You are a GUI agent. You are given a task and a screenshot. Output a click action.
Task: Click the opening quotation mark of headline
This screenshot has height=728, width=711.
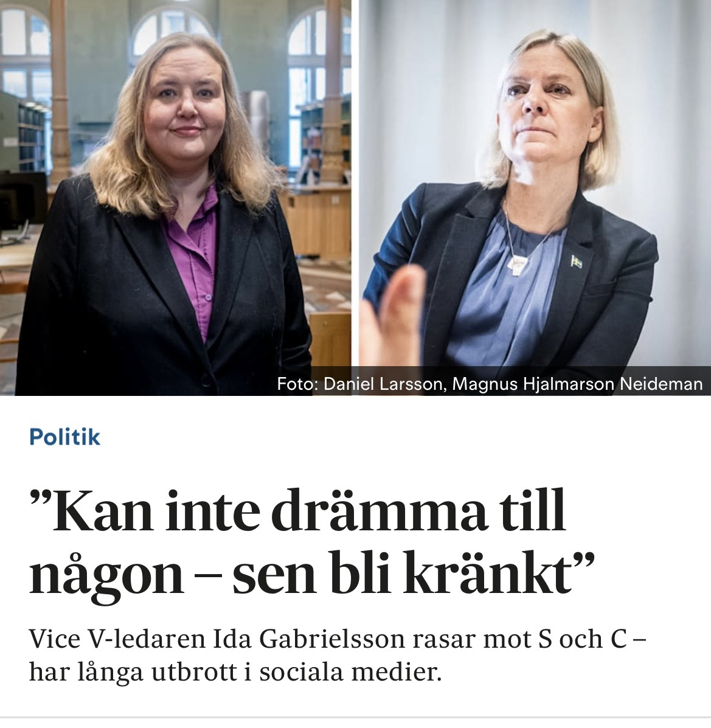40,499
